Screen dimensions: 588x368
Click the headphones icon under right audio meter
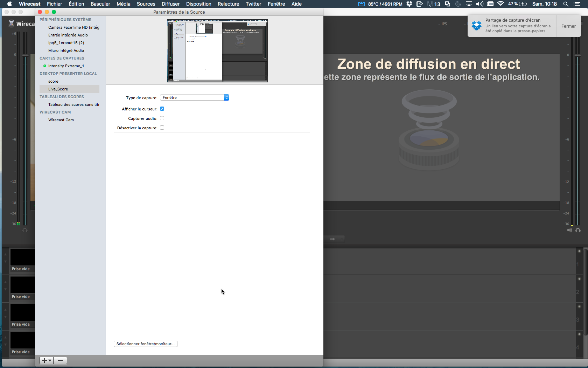578,230
